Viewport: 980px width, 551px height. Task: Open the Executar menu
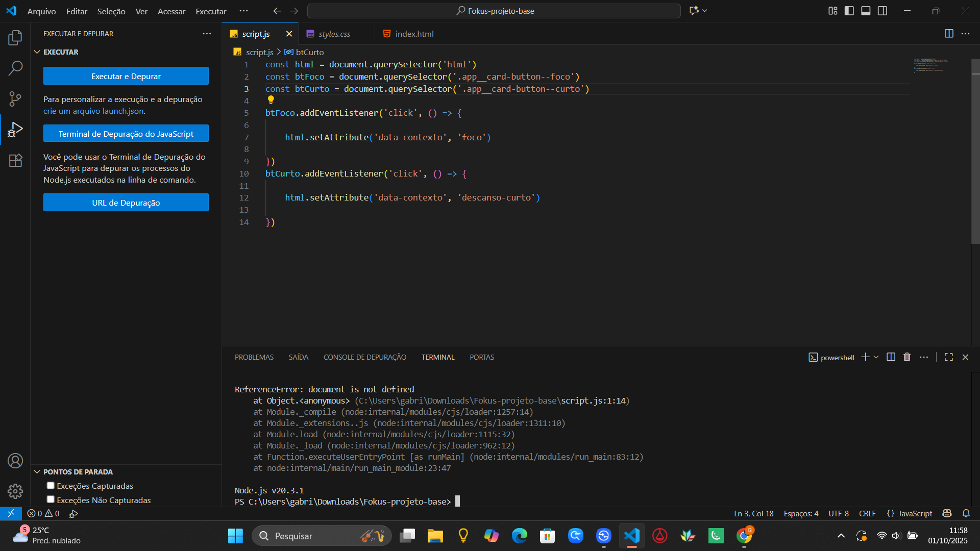[x=211, y=11]
